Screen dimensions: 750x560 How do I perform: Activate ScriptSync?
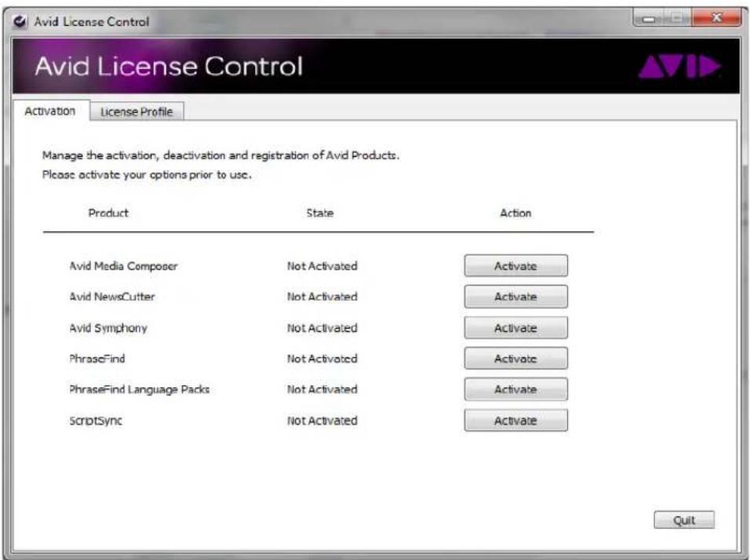click(x=515, y=420)
